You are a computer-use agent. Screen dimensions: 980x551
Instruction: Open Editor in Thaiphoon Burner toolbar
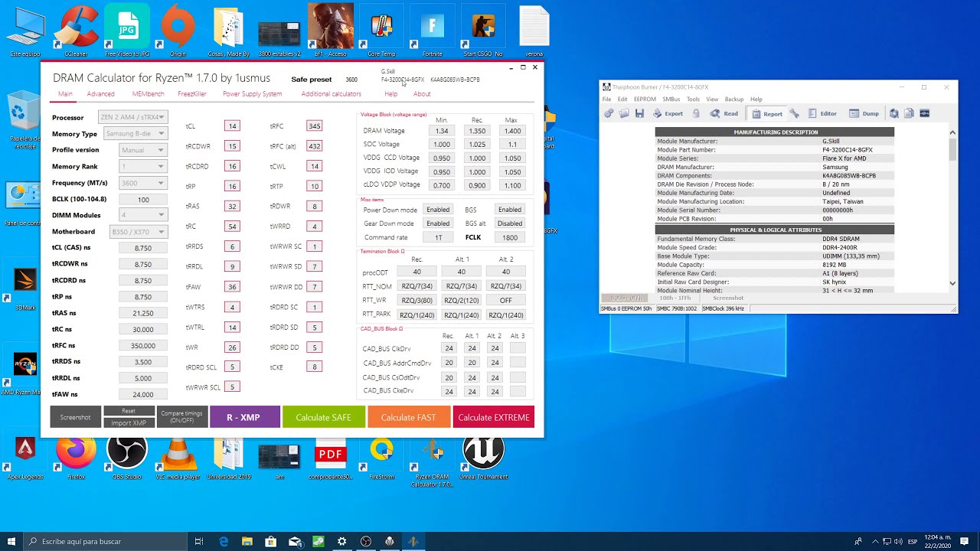pos(822,113)
